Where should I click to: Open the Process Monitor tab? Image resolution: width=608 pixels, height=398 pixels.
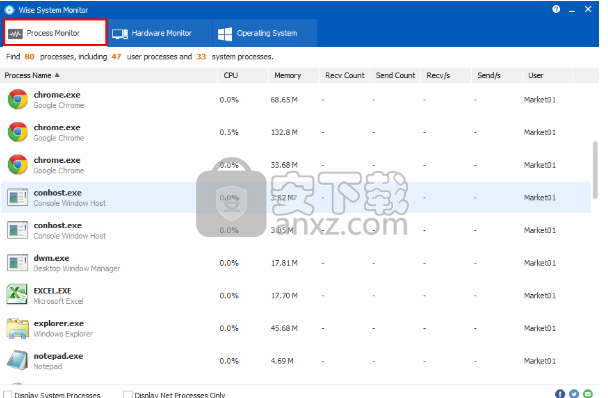55,33
